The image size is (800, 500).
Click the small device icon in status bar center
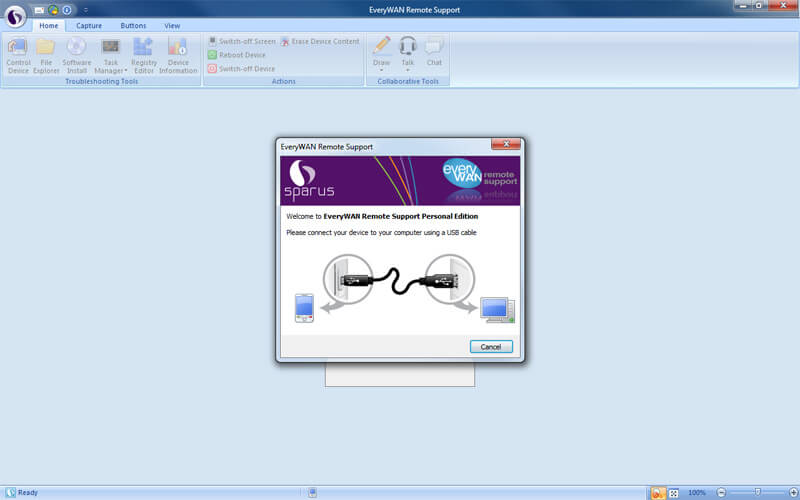[312, 492]
